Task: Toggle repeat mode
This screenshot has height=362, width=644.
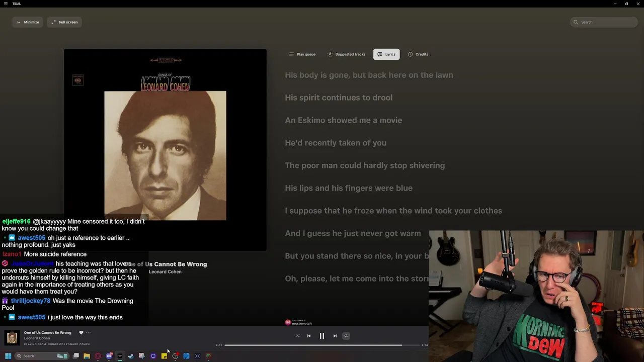Action: pyautogui.click(x=346, y=336)
